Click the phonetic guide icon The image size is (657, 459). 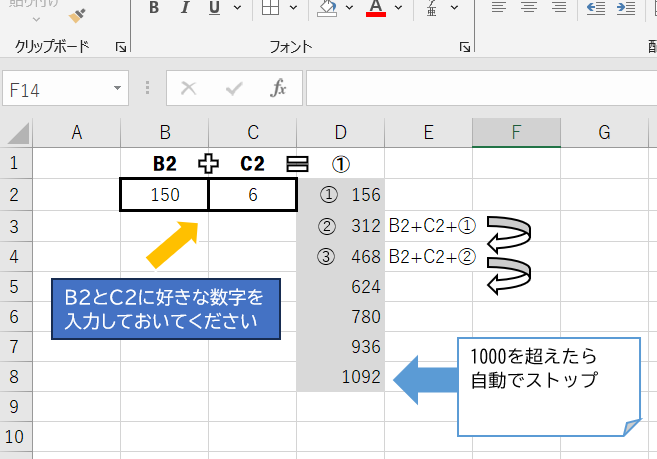(x=431, y=9)
